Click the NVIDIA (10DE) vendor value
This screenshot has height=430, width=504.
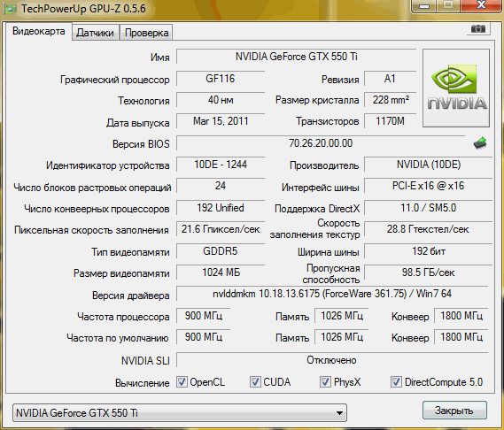[428, 165]
